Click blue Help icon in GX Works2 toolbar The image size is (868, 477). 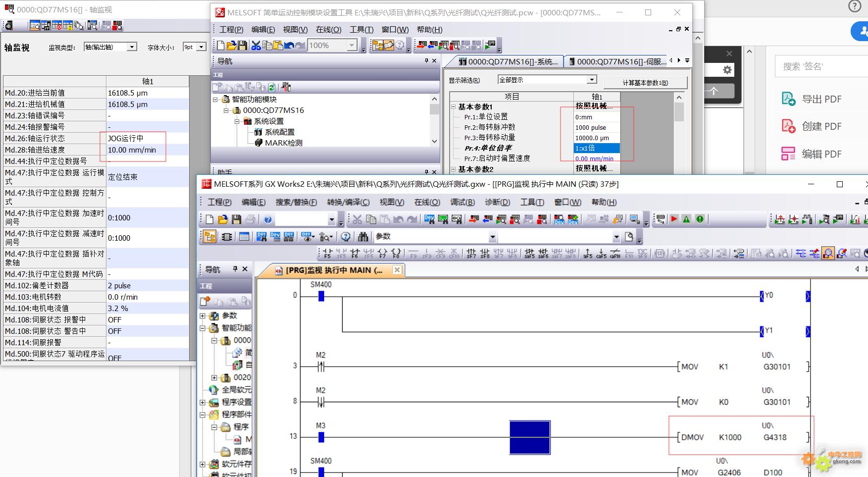coord(268,219)
